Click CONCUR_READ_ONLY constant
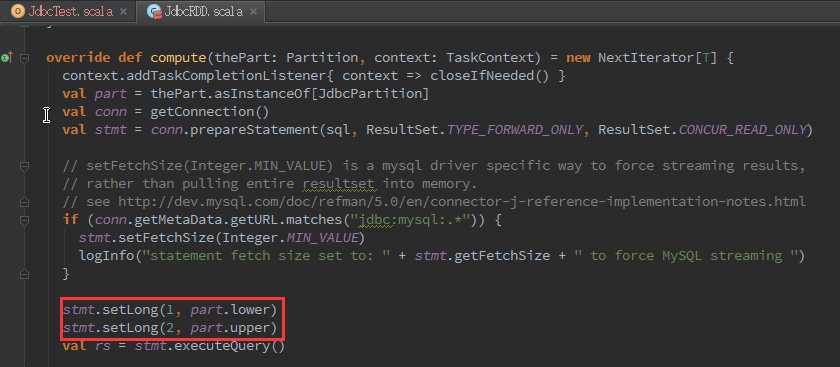Screen dimensions: 840x367 point(742,130)
